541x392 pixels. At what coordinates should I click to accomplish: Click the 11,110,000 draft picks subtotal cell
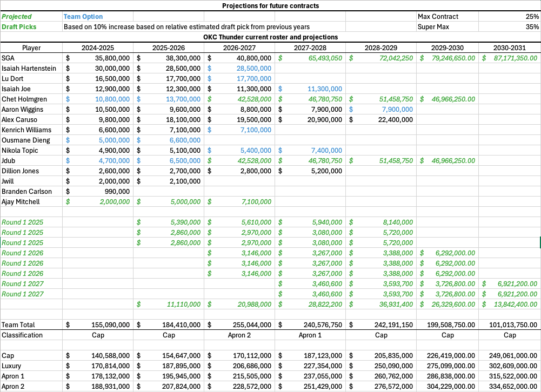169,305
